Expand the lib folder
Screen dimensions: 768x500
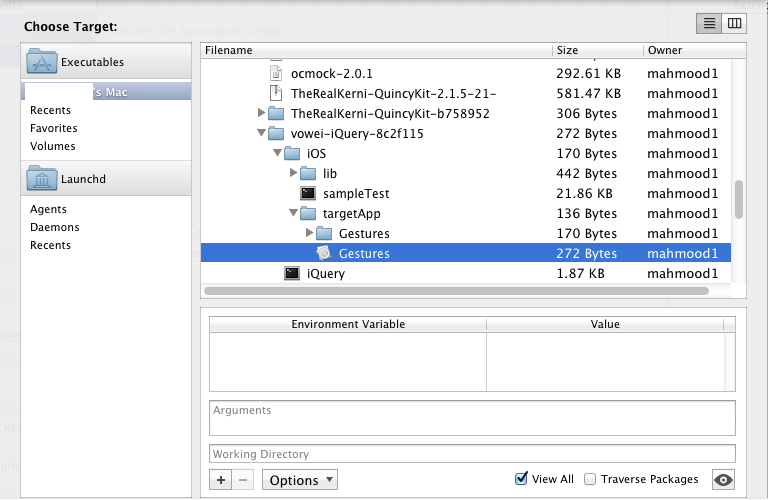coord(293,173)
